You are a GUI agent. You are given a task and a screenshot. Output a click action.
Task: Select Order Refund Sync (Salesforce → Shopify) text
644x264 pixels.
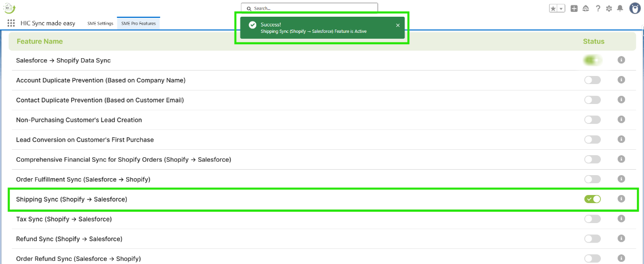coord(78,259)
